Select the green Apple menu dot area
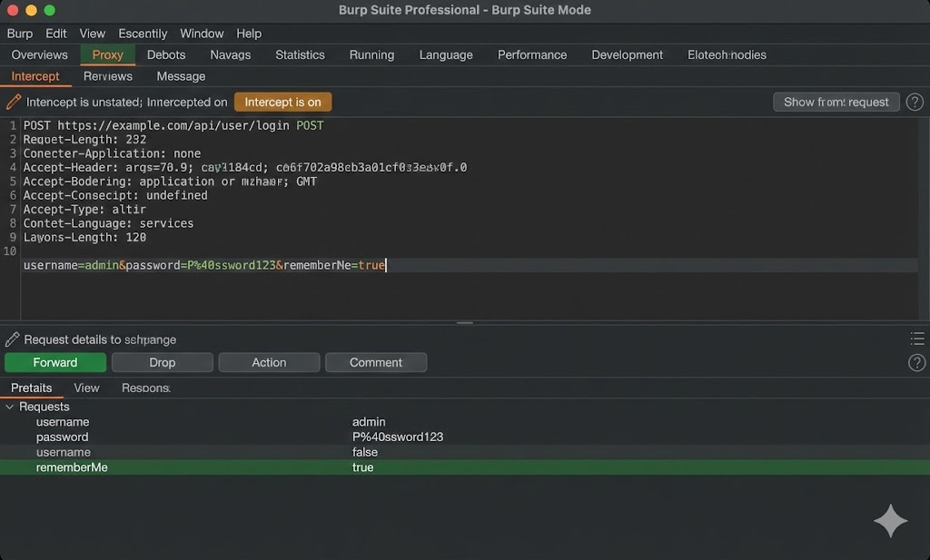This screenshot has height=560, width=930. click(50, 9)
